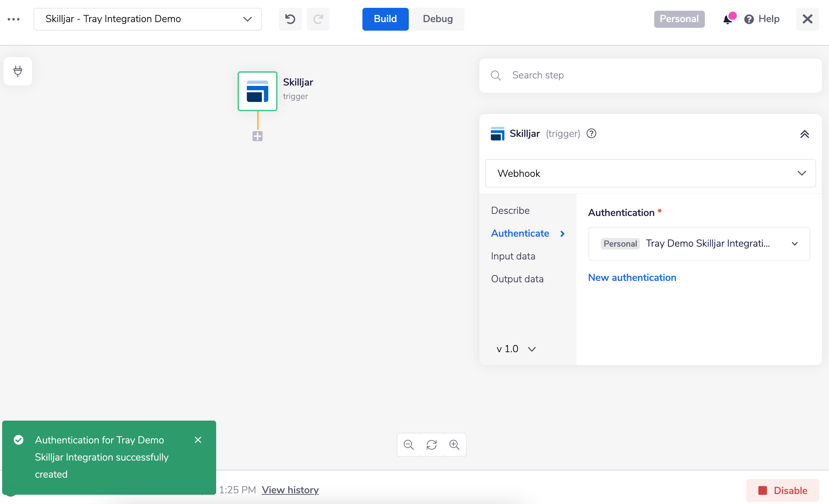Disable the workflow
Image resolution: width=829 pixels, height=504 pixels.
coord(783,490)
